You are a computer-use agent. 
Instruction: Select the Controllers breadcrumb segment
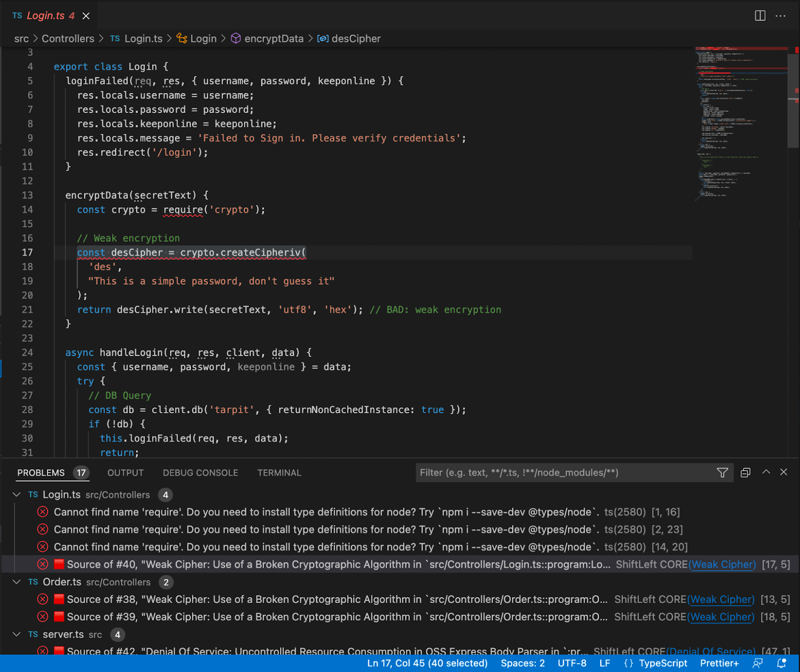point(68,38)
